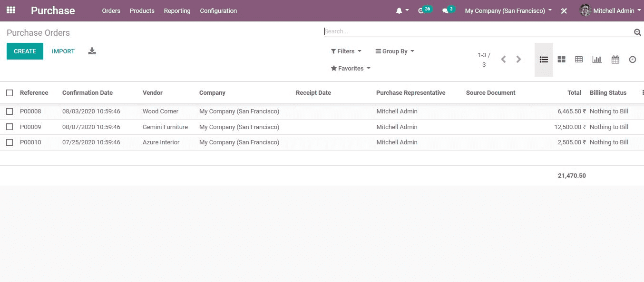Viewport: 644px width, 282px height.
Task: Click the search magnifier icon
Action: point(637,32)
